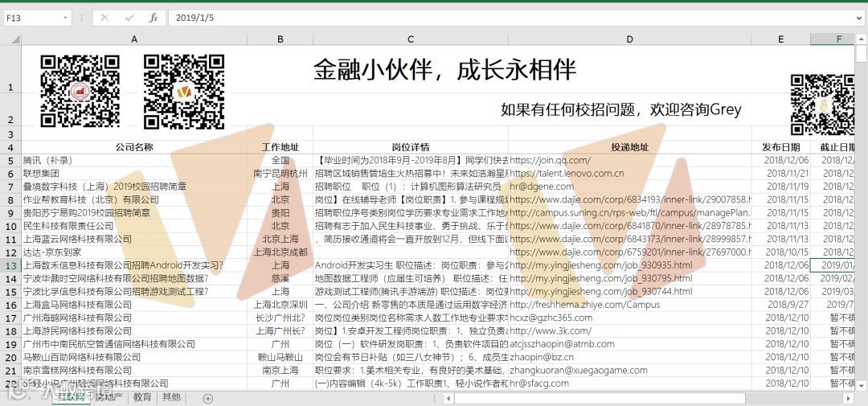
Task: Select cell 南京雪糕网络科技有限公司
Action: [134, 370]
